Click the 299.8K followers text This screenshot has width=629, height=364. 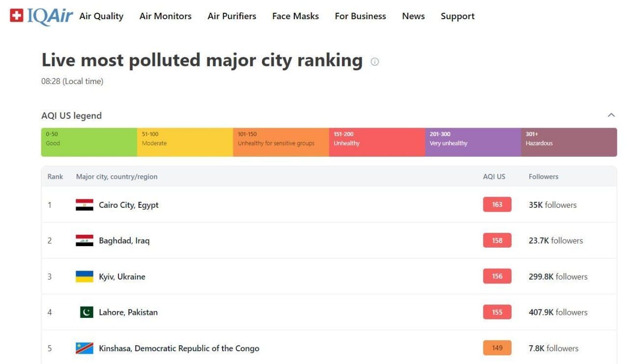[558, 277]
